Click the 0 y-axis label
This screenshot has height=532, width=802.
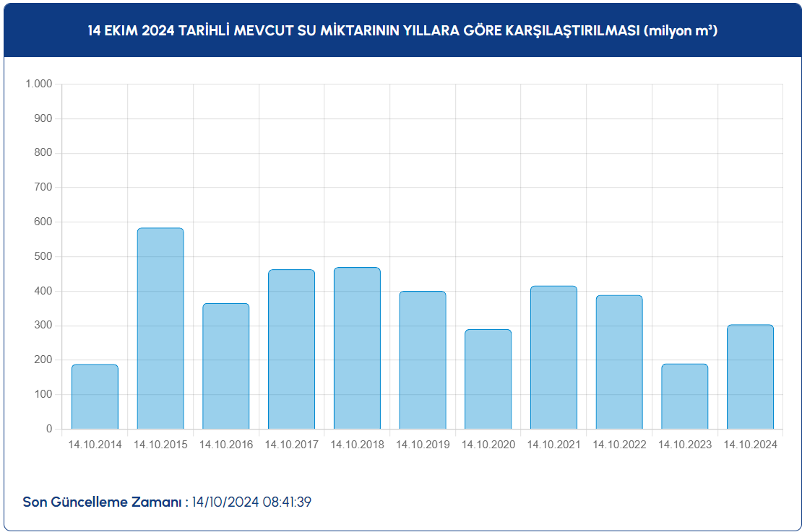[49, 429]
